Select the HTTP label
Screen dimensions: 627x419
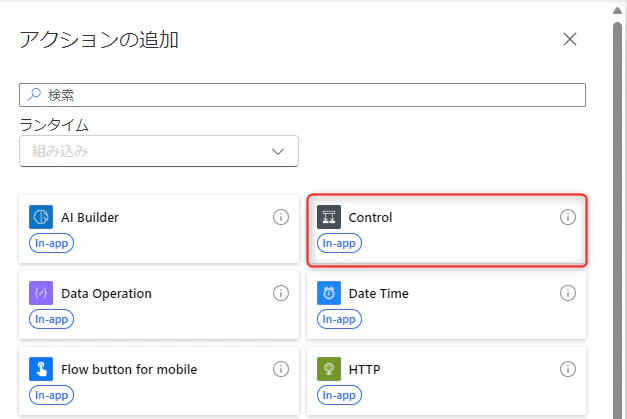point(364,369)
